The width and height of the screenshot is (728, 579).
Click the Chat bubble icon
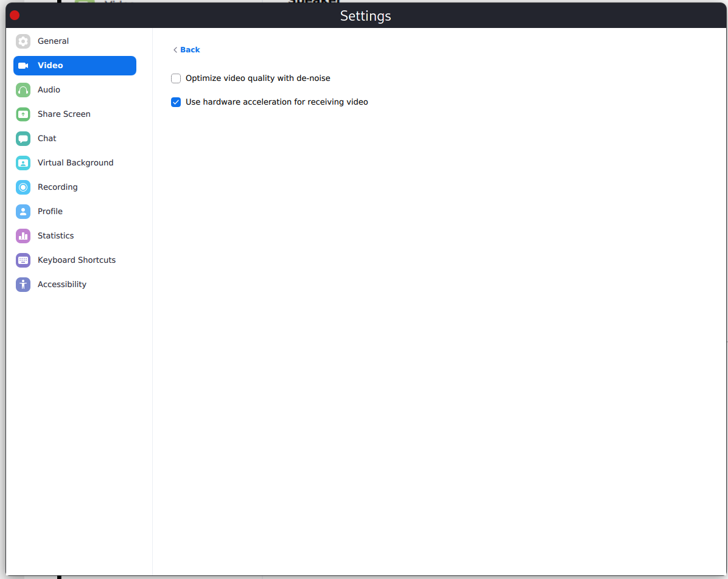click(23, 138)
